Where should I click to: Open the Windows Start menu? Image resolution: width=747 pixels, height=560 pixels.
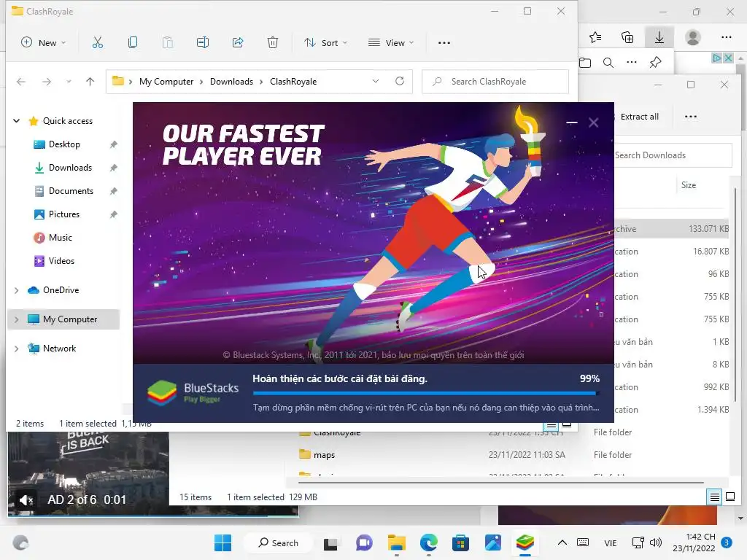[222, 542]
